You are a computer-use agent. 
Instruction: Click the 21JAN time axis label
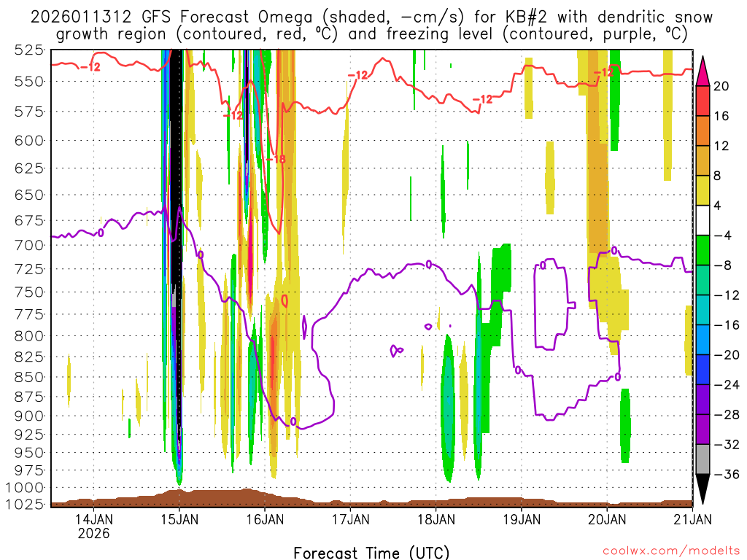tap(693, 519)
